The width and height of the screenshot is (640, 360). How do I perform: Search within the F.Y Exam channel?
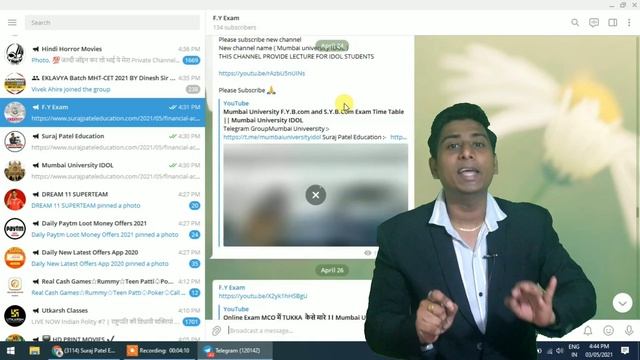(x=575, y=22)
